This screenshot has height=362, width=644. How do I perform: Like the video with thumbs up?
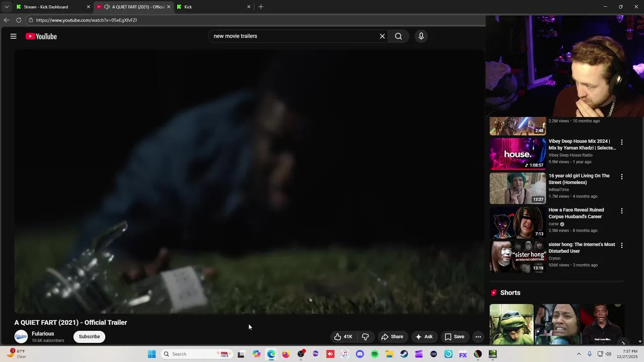click(x=343, y=337)
